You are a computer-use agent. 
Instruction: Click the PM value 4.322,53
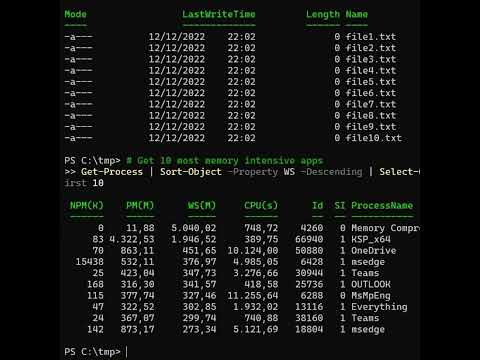pos(132,240)
